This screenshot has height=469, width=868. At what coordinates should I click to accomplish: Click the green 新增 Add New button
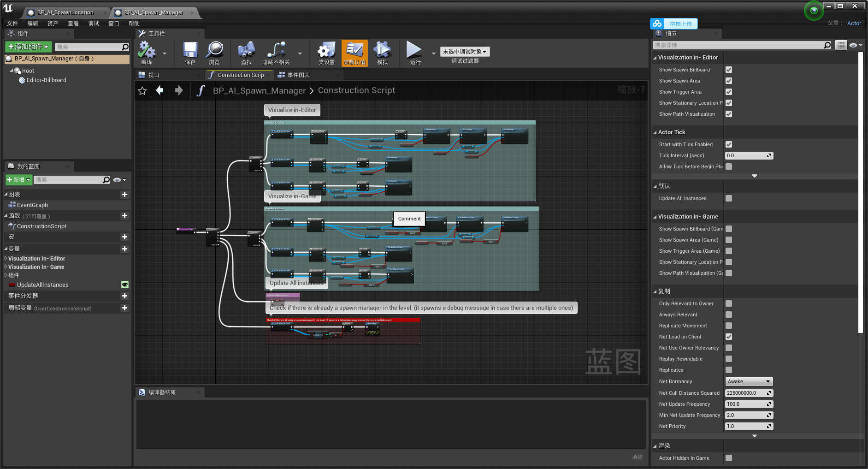18,180
